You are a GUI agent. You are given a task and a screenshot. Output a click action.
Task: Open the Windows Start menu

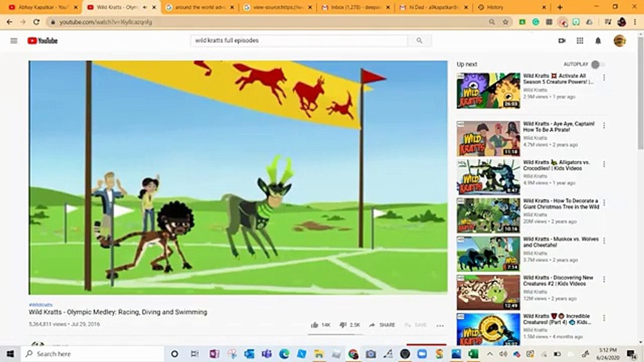[x=10, y=354]
